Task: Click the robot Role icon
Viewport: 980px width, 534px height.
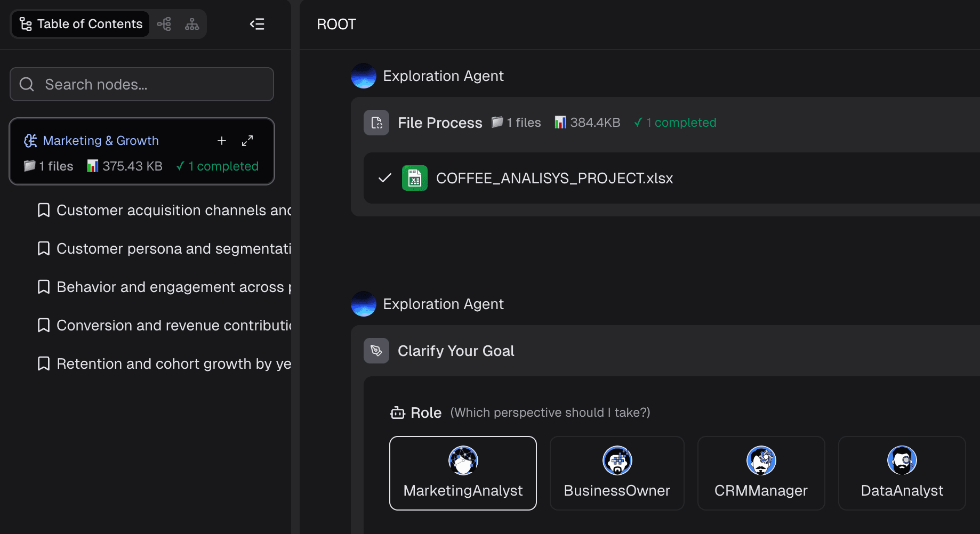Action: tap(398, 412)
